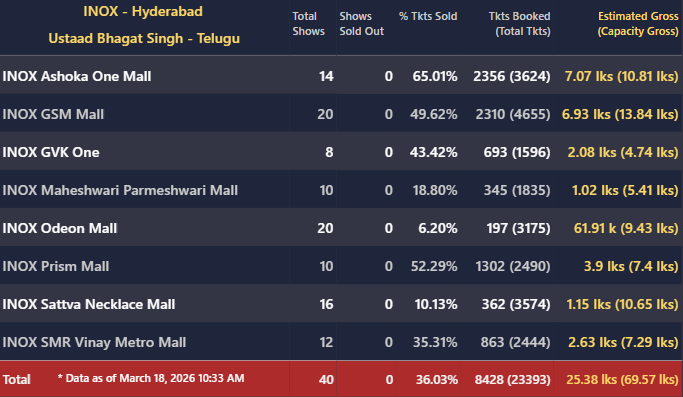This screenshot has height=397, width=683.
Task: Click the INOX - Hyderabad title
Action: tap(143, 11)
